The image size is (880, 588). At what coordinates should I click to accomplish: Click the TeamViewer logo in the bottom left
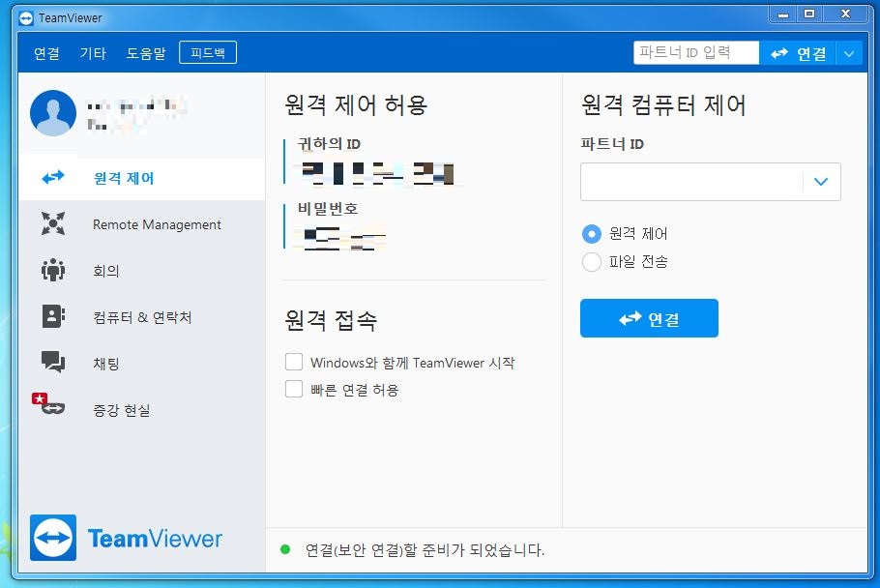(x=126, y=538)
